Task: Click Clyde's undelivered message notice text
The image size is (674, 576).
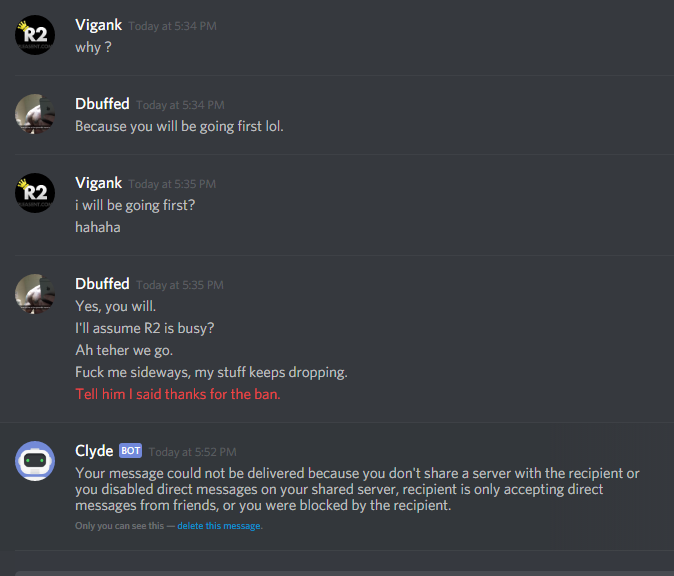Action: click(x=357, y=489)
